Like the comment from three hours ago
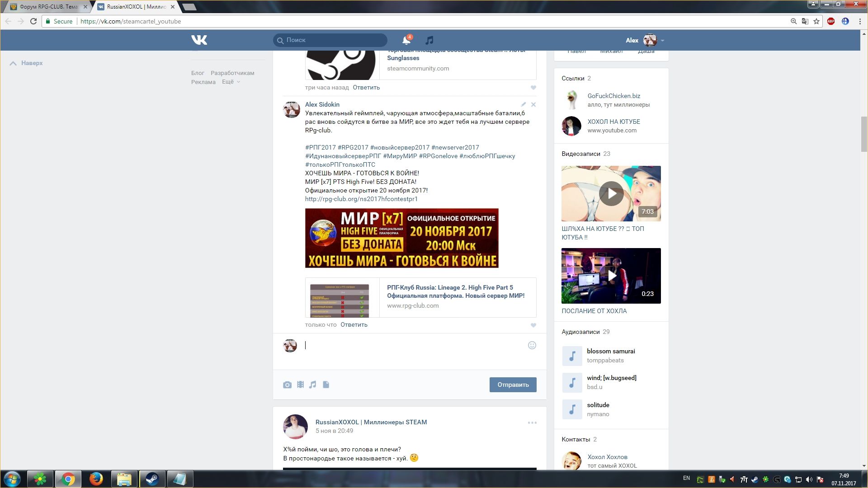The width and height of the screenshot is (868, 488). (x=533, y=88)
